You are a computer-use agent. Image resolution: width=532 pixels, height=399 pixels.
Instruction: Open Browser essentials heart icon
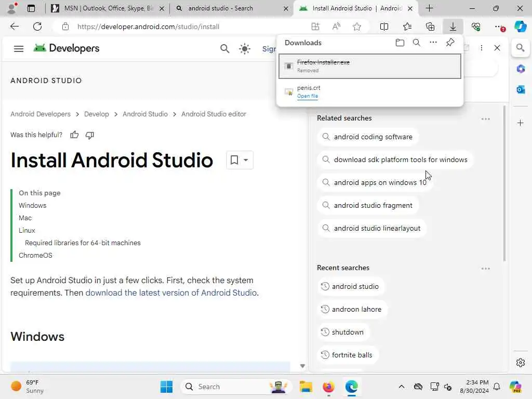point(476,26)
